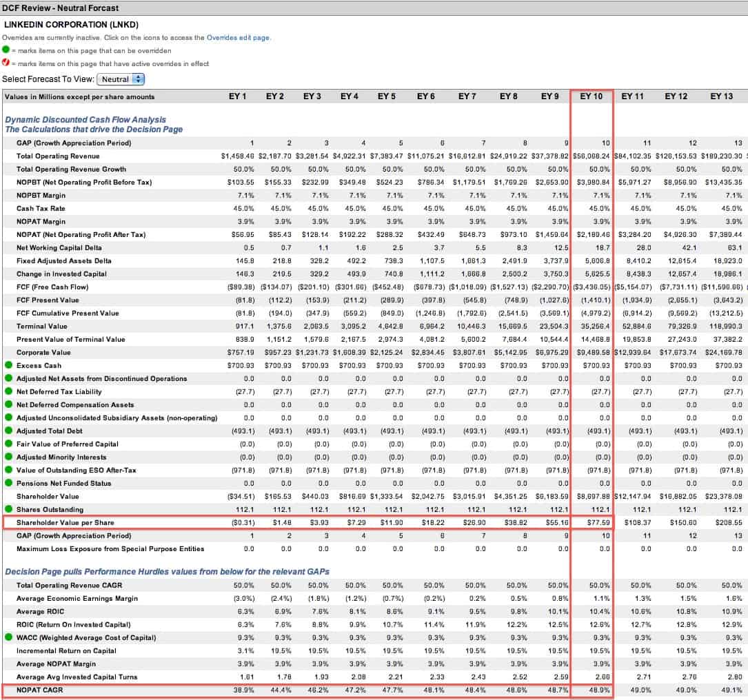
Task: Click override icon for WACC row
Action: coord(8,637)
